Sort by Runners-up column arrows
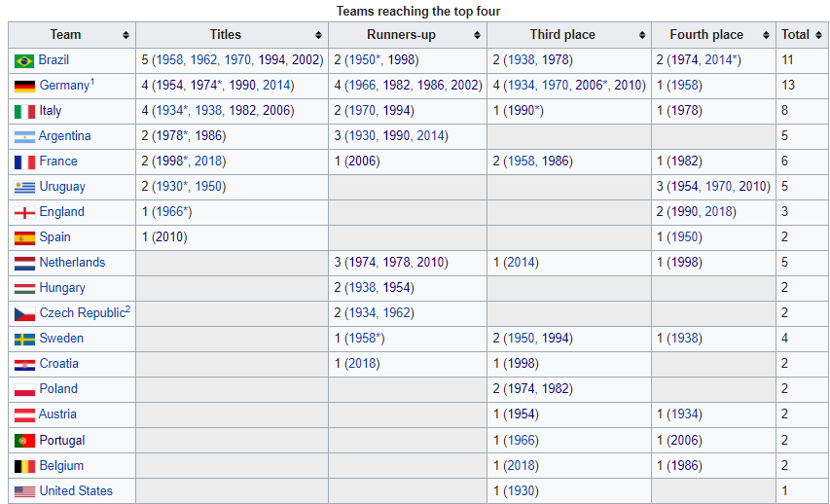This screenshot has height=504, width=830. 477,35
